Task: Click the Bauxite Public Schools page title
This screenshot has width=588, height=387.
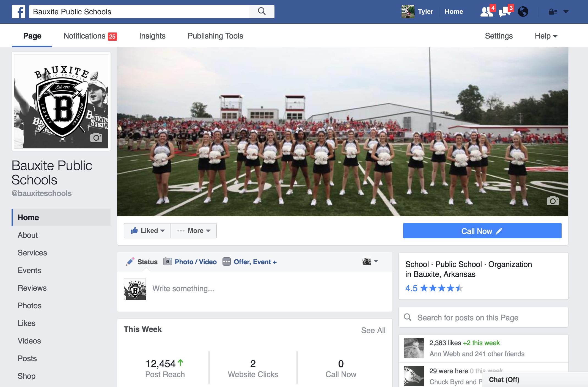Action: (52, 173)
